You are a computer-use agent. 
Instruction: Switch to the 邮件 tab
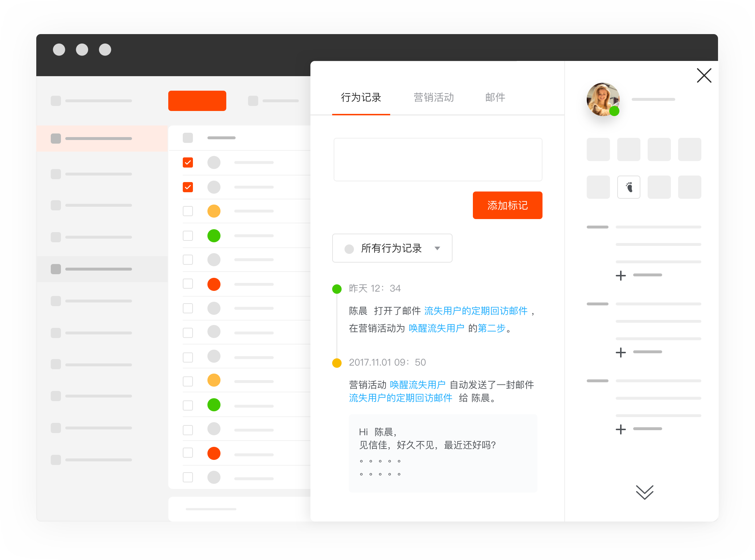tap(495, 97)
